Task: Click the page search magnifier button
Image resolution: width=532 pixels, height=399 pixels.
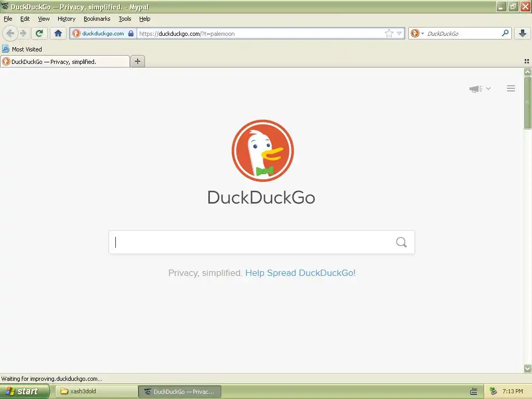Action: point(402,242)
